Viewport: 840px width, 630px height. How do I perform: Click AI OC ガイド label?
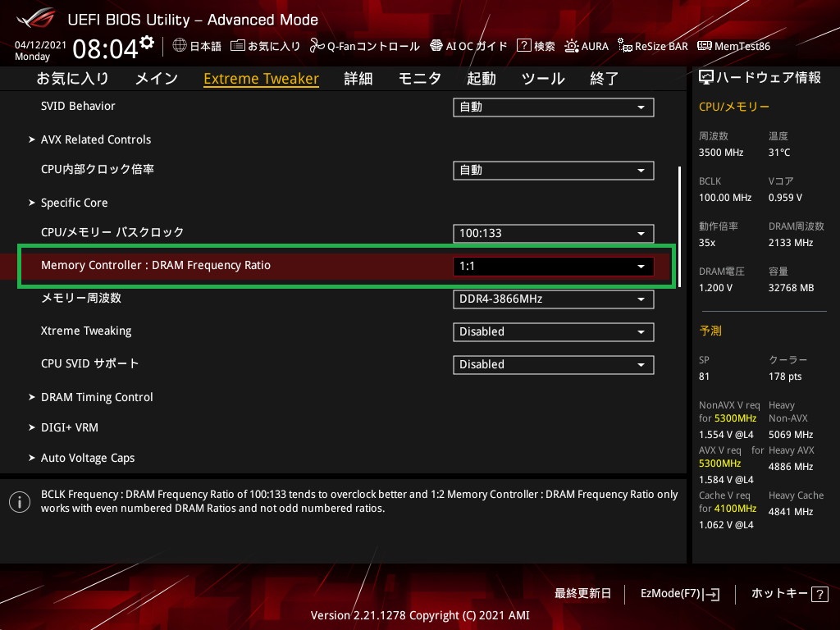pos(477,47)
